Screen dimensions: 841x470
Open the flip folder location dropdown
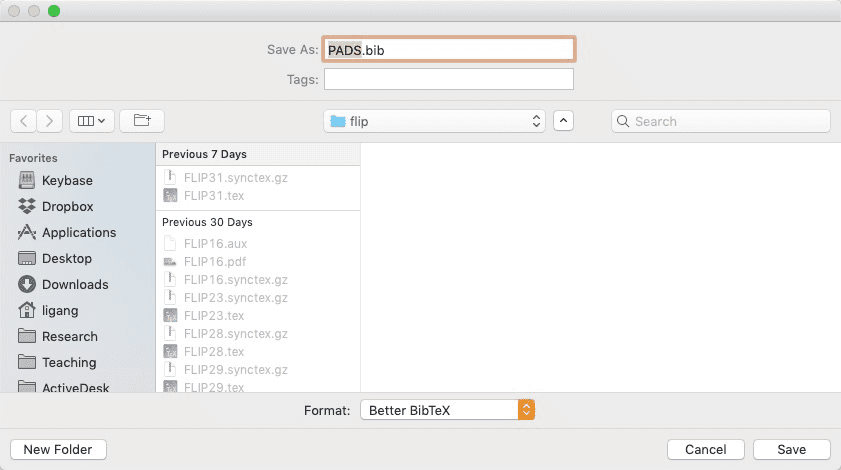[435, 121]
